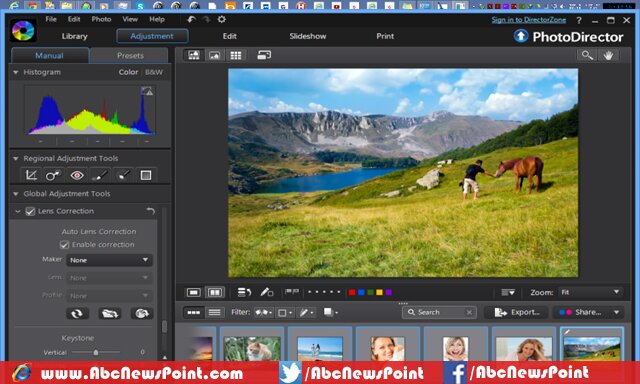Switch histogram to Color mode
Viewport: 640px width, 384px height.
pyautogui.click(x=128, y=72)
